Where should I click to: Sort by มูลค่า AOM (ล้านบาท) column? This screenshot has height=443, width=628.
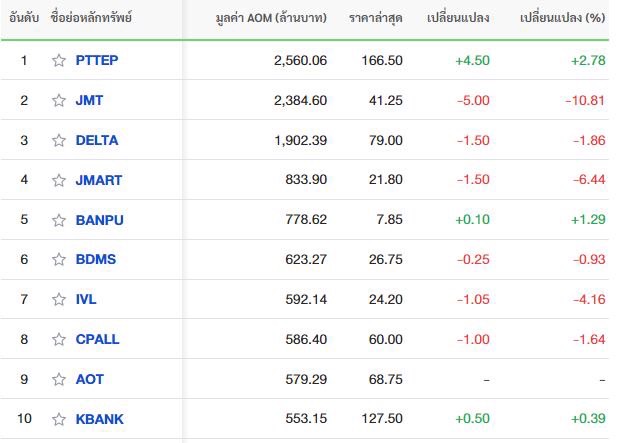(x=271, y=18)
